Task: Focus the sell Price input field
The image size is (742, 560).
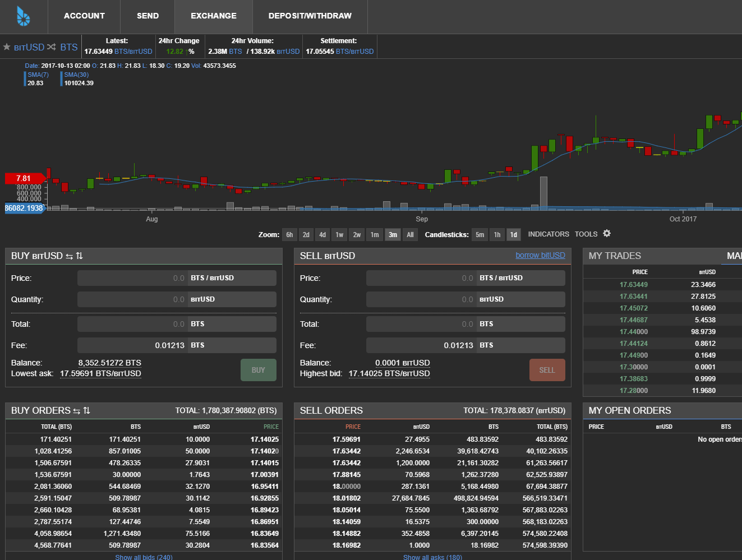Action: pyautogui.click(x=421, y=278)
